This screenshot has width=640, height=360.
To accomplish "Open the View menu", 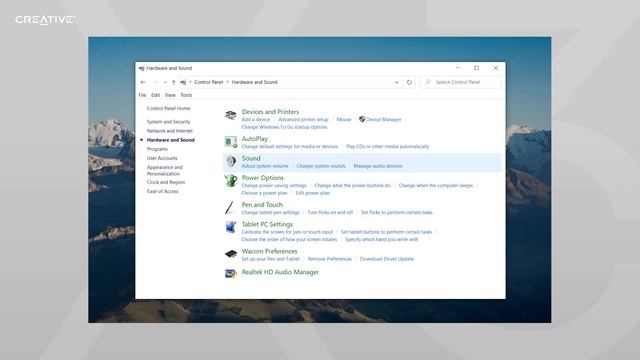I will point(170,95).
